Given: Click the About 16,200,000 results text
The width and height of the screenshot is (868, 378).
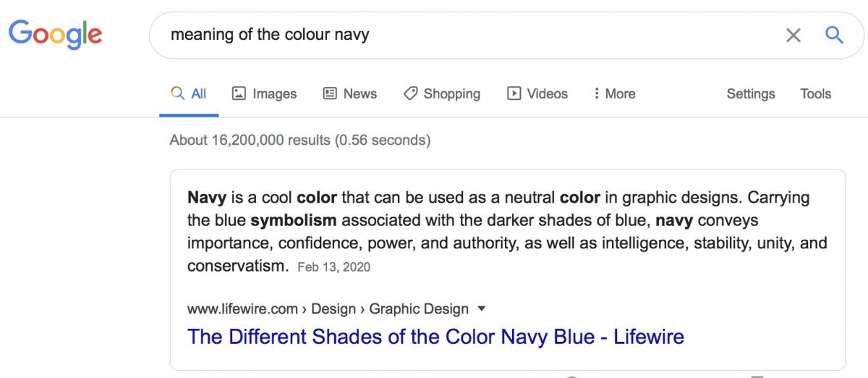Looking at the screenshot, I should tap(299, 140).
